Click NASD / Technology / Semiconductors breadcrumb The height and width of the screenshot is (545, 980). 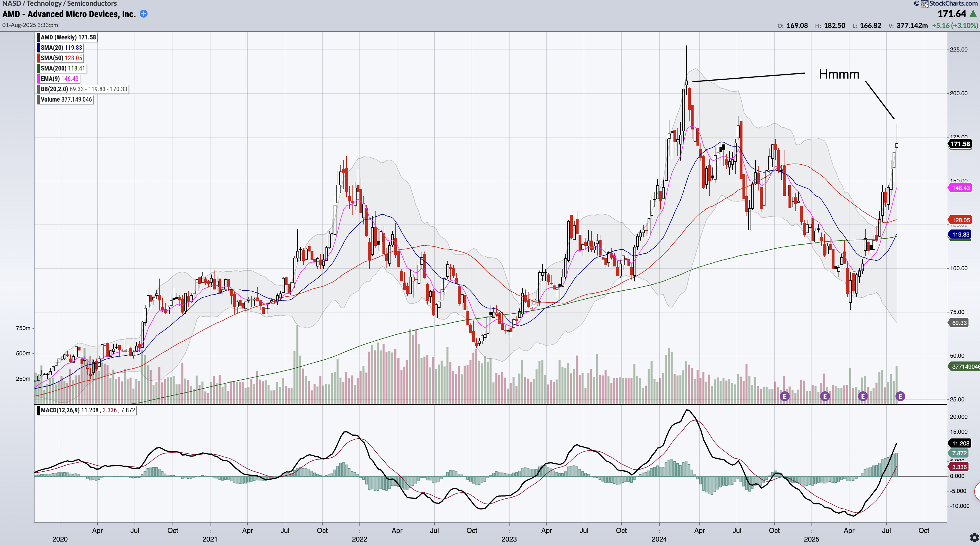[x=60, y=4]
